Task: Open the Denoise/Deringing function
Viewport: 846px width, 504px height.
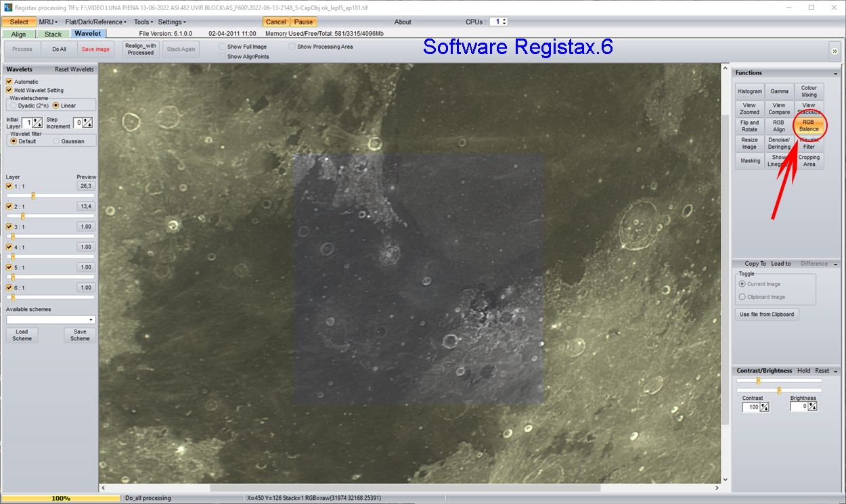Action: (x=779, y=143)
